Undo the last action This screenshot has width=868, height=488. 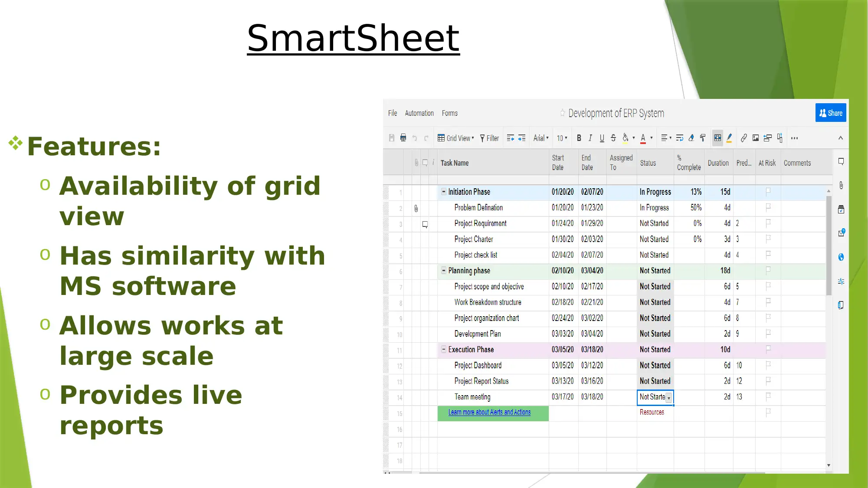click(415, 138)
